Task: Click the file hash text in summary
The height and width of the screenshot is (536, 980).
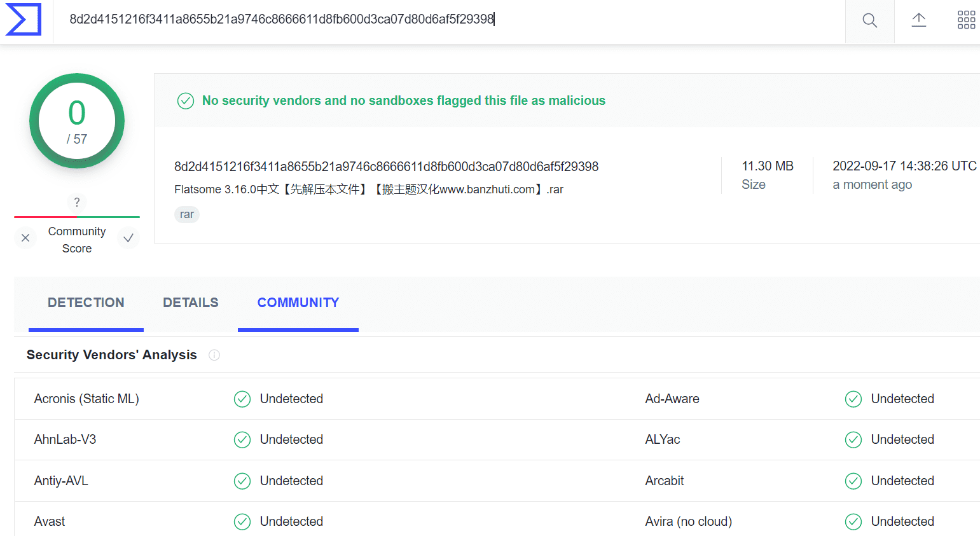Action: [387, 167]
